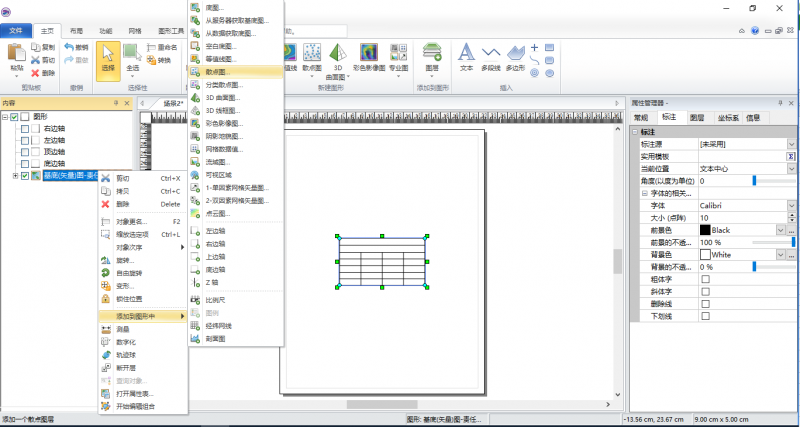The height and width of the screenshot is (427, 800).
Task: Select the 多边形 polygon tool
Action: 516,56
